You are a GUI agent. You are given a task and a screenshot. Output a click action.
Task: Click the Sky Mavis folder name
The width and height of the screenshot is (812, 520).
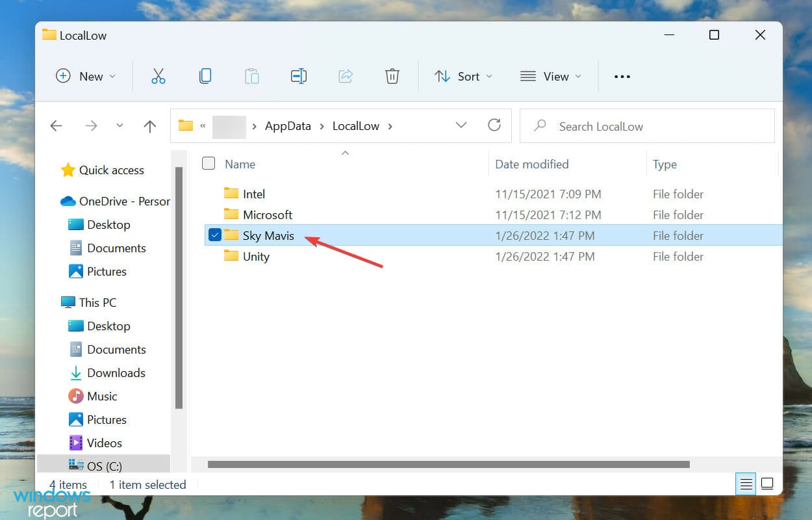click(x=268, y=235)
